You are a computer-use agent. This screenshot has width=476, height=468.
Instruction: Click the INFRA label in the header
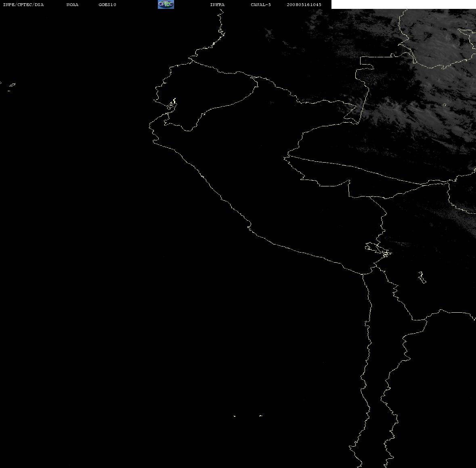coord(217,4)
